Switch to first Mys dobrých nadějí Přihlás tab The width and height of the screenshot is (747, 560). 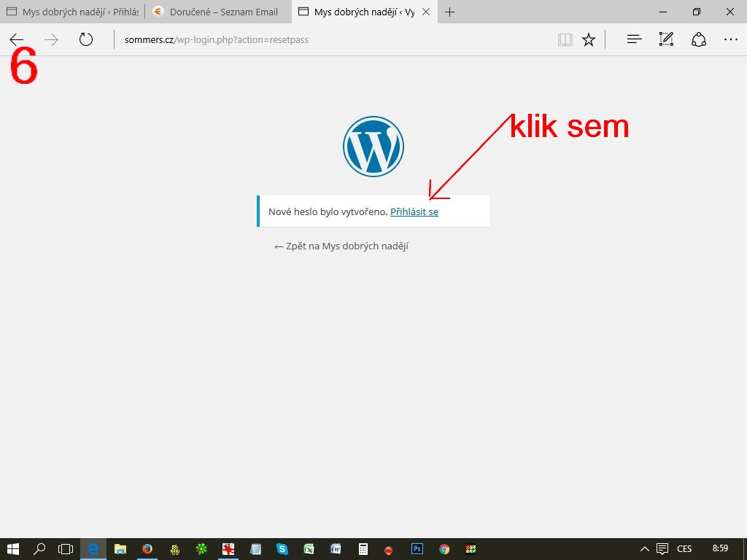click(72, 12)
